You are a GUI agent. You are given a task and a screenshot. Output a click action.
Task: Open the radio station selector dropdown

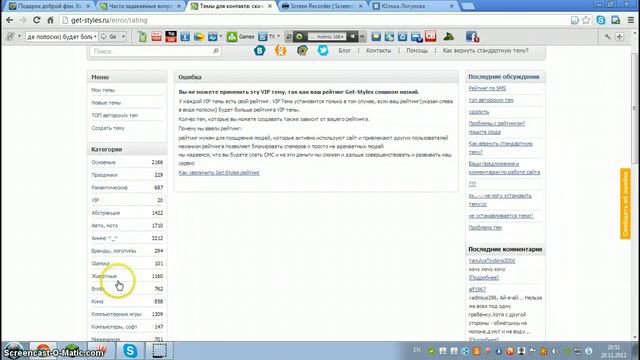327,37
